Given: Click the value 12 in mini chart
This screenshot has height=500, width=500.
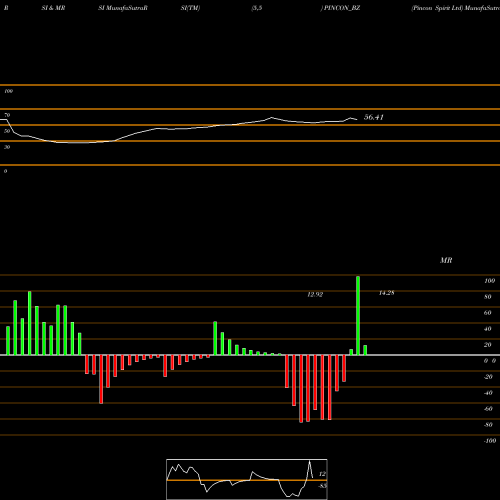Looking at the screenshot, I should coord(322,474).
